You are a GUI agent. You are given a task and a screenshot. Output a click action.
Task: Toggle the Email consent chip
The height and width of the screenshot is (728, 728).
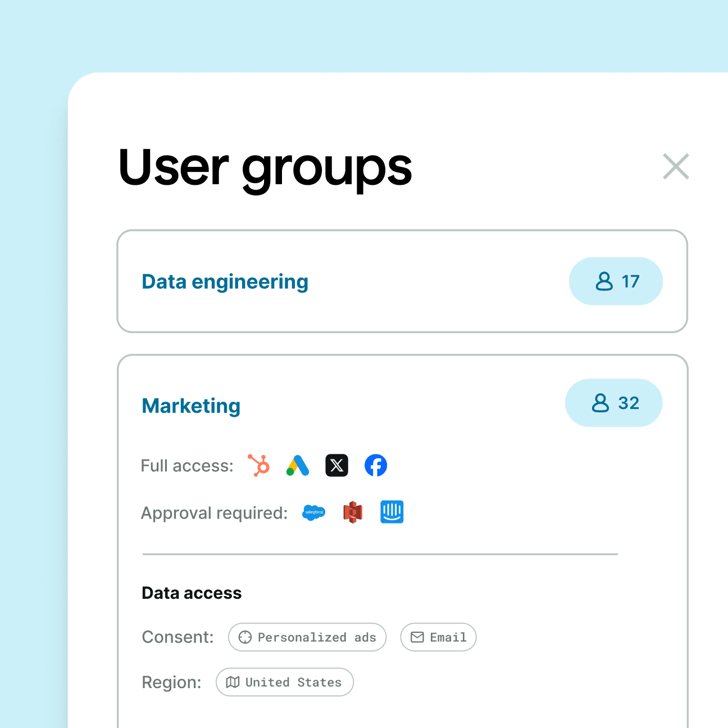(438, 637)
